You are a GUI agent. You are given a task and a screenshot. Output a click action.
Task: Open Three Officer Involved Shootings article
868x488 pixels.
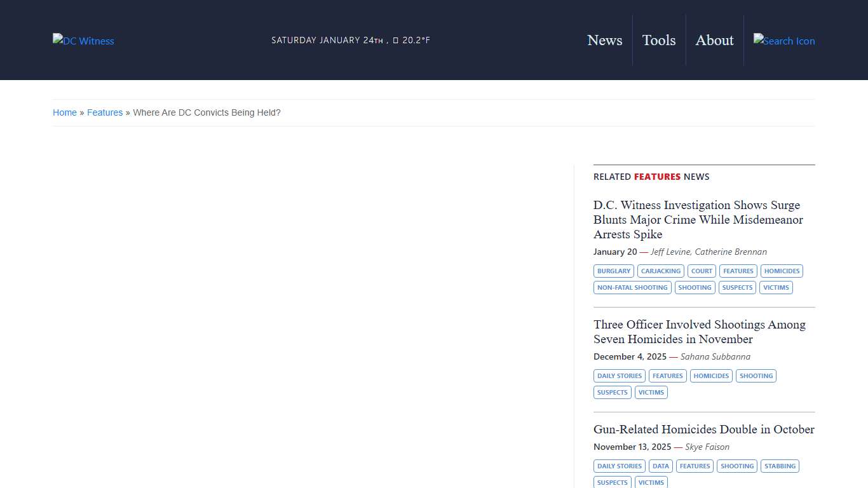tap(699, 332)
